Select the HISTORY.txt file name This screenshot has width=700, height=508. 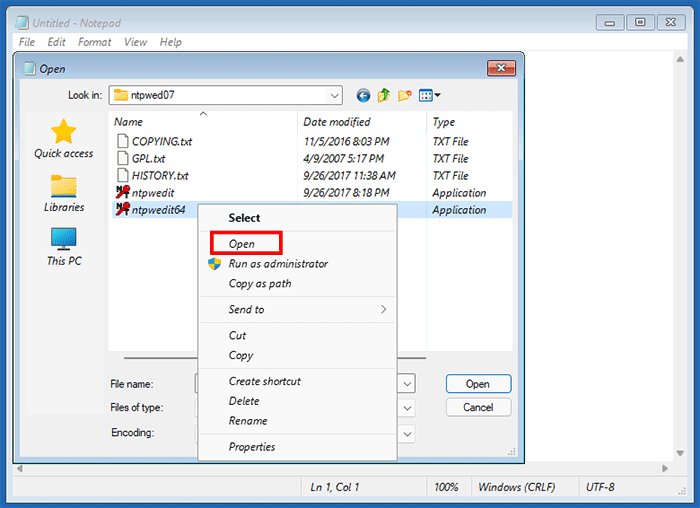pos(160,175)
